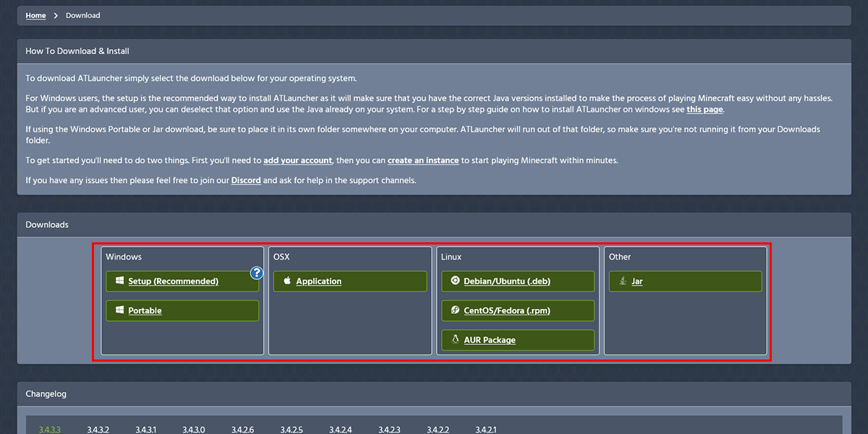
Task: Click the breadcrumb chevron separator after Home
Action: 56,15
